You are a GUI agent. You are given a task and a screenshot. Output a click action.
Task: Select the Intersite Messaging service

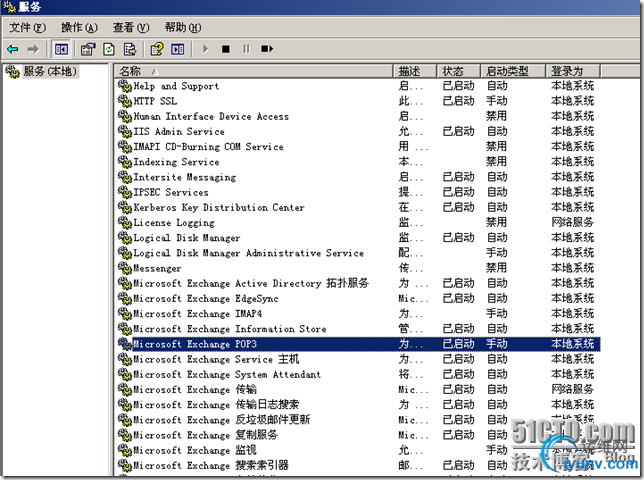coord(185,177)
